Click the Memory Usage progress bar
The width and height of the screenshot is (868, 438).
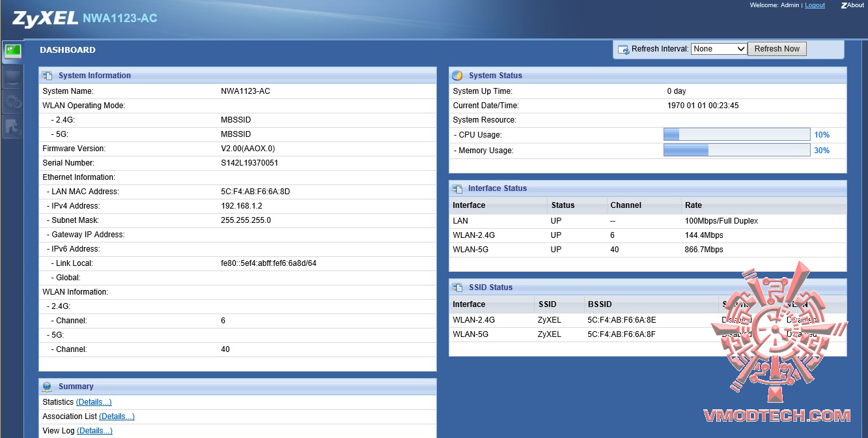736,151
